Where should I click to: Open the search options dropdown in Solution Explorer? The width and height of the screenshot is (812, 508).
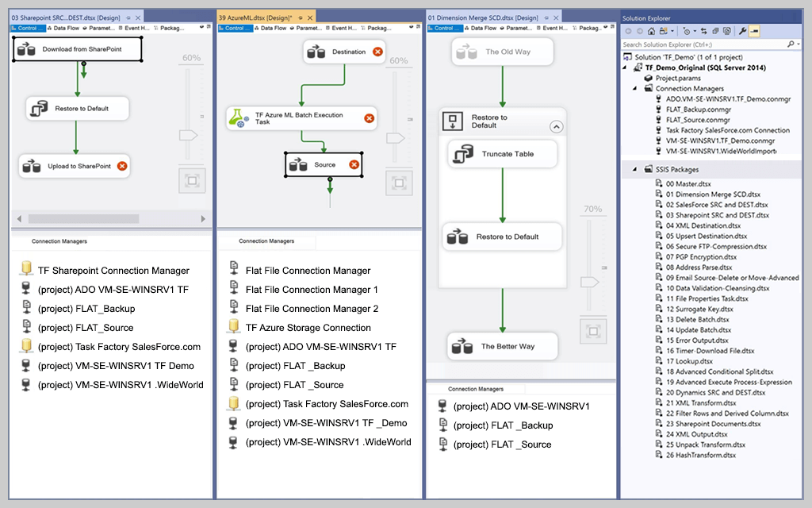799,44
